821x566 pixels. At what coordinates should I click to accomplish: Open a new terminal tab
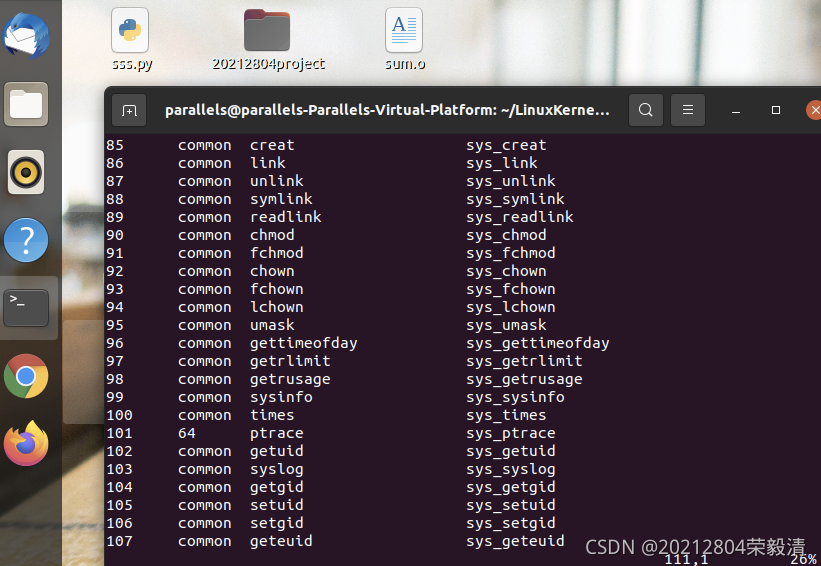tap(129, 110)
